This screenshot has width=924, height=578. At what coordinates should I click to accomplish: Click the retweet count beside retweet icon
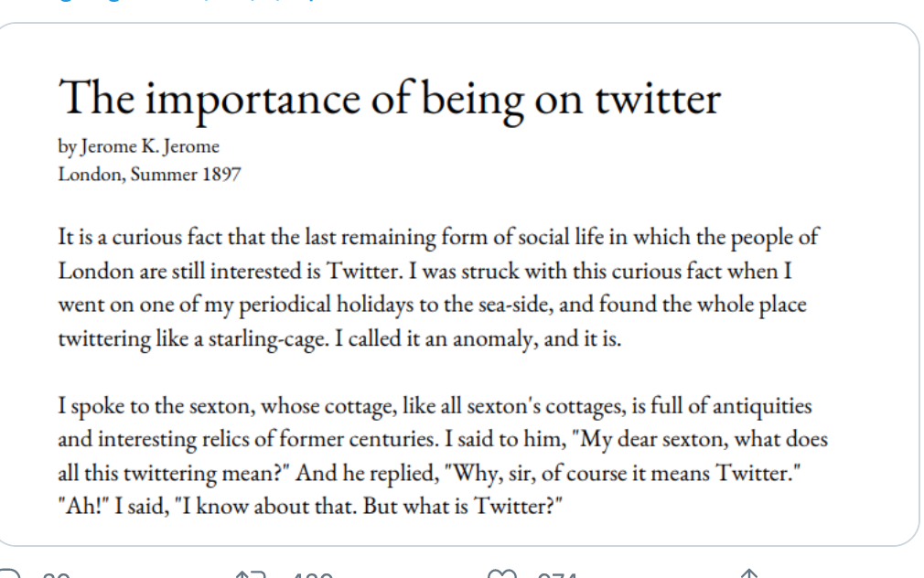coord(313,575)
